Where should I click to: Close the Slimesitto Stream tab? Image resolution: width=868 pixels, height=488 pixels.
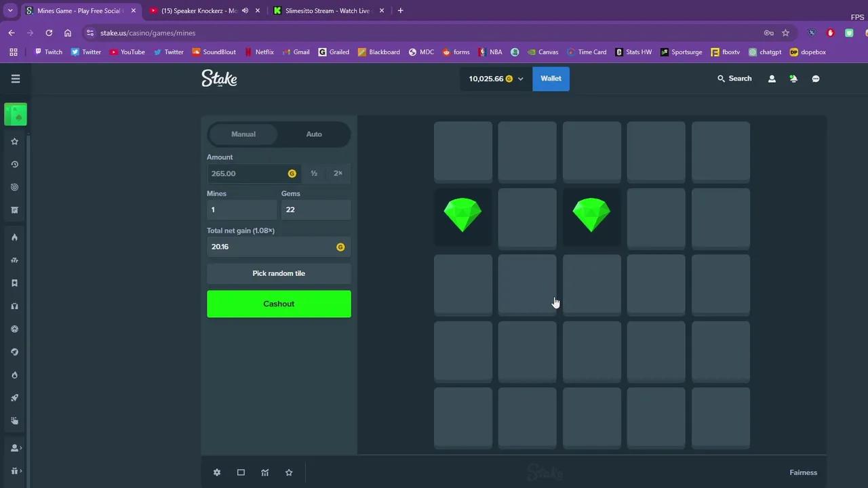(382, 11)
